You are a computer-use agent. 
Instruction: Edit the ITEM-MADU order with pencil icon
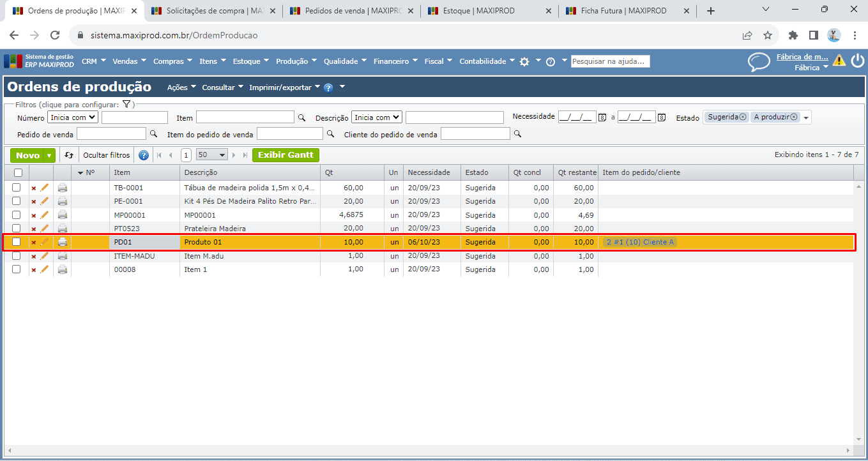(45, 256)
